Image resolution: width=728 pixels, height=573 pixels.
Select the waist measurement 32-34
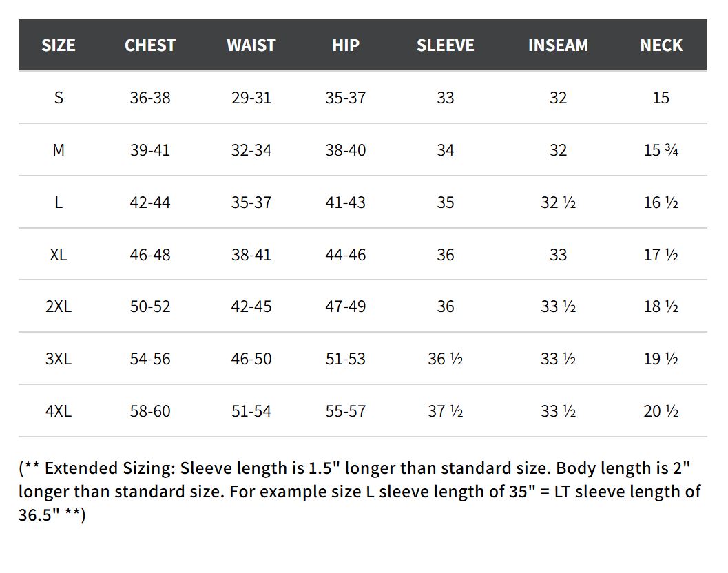tap(251, 150)
